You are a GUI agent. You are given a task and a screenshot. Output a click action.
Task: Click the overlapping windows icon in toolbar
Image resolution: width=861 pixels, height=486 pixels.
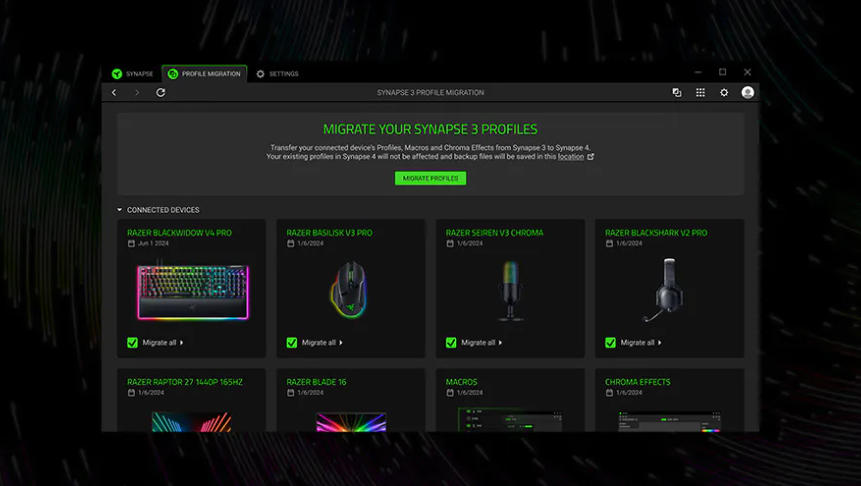point(677,93)
